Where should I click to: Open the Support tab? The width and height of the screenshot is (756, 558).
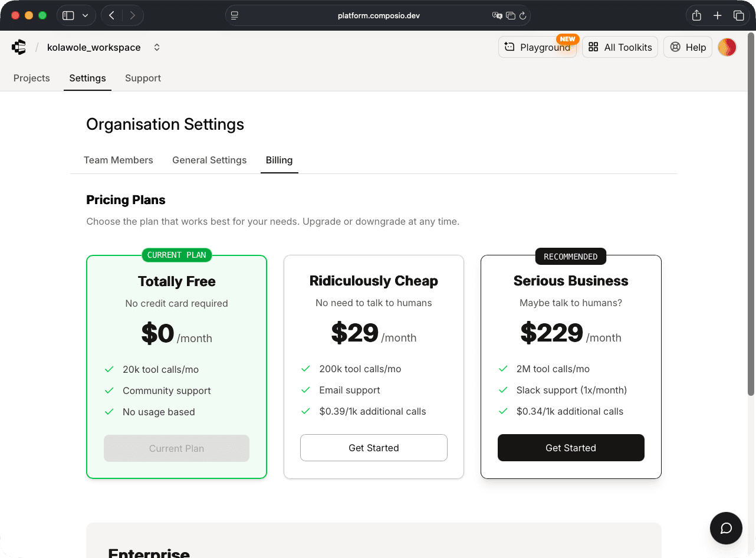coord(143,78)
